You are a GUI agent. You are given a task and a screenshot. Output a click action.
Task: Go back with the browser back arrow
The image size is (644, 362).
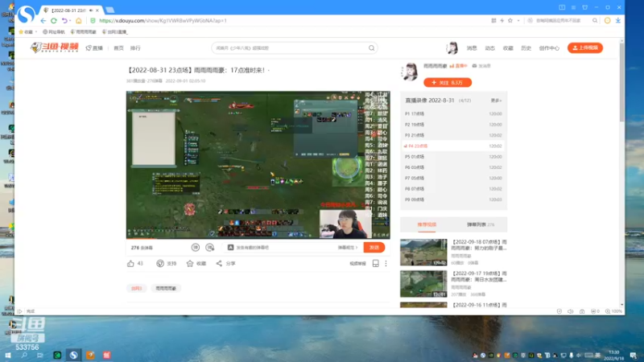43,21
